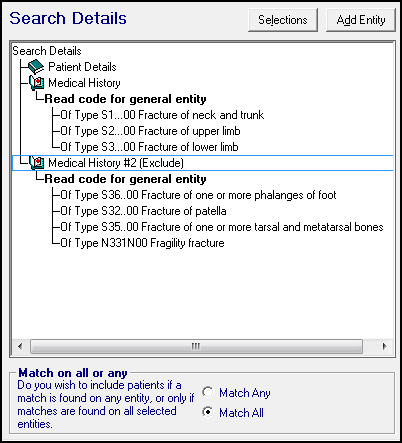Select S3...00 Fracture of lower limb
Viewport: 402px width, 443px height.
pyautogui.click(x=149, y=147)
